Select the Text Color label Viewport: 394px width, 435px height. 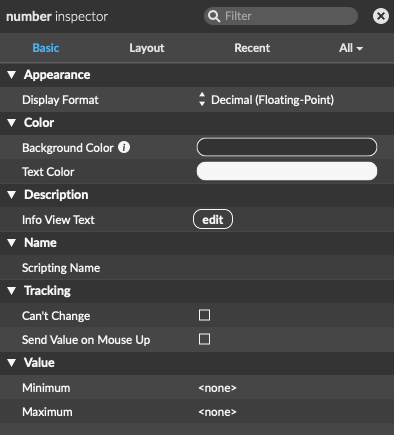pyautogui.click(x=48, y=172)
